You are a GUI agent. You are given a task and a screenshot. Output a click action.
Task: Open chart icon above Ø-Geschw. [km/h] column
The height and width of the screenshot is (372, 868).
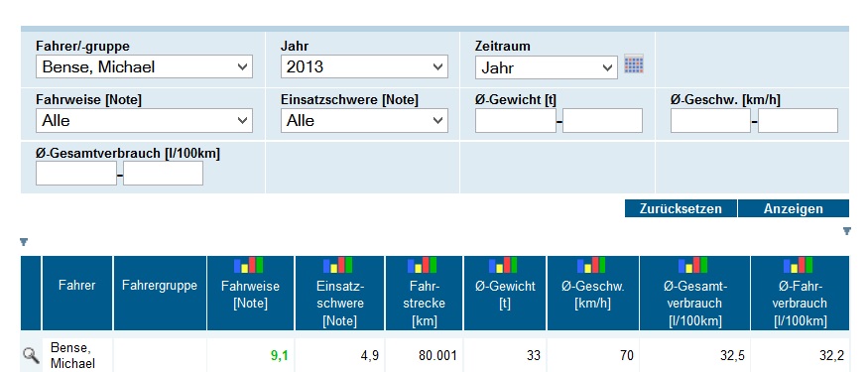592,265
